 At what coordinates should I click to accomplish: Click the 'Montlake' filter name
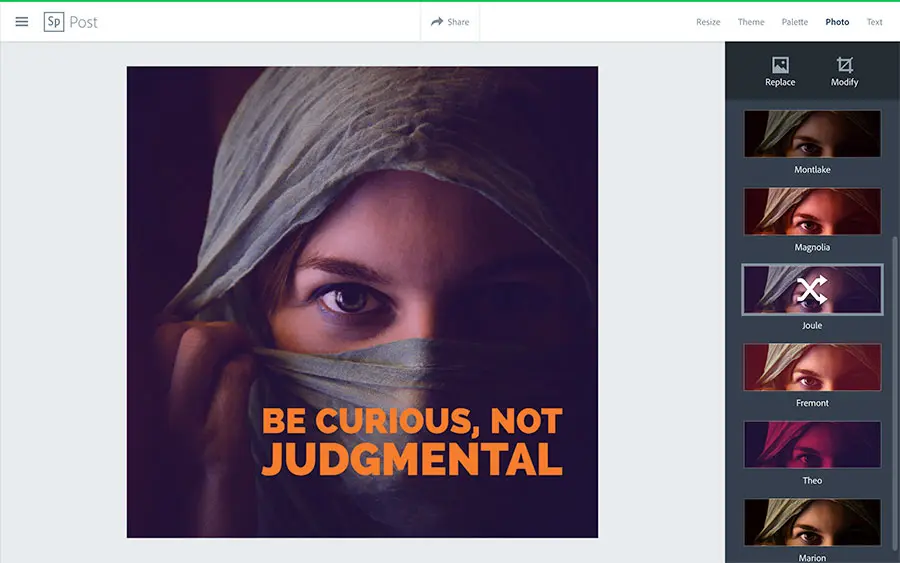[x=812, y=169]
